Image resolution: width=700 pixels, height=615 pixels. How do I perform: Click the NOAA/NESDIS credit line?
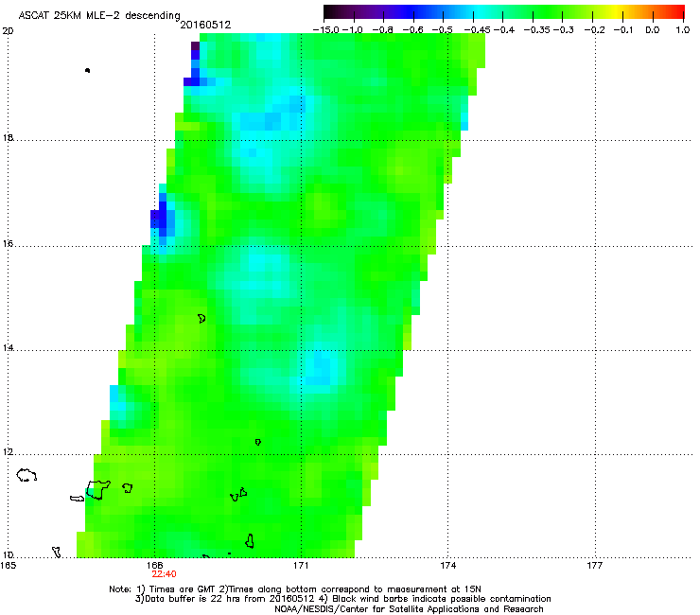point(409,609)
